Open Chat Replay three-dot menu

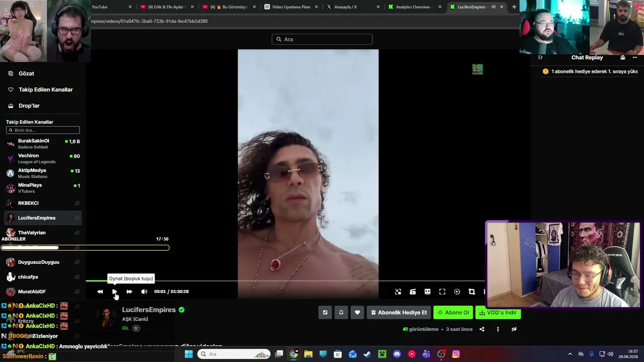tap(635, 58)
